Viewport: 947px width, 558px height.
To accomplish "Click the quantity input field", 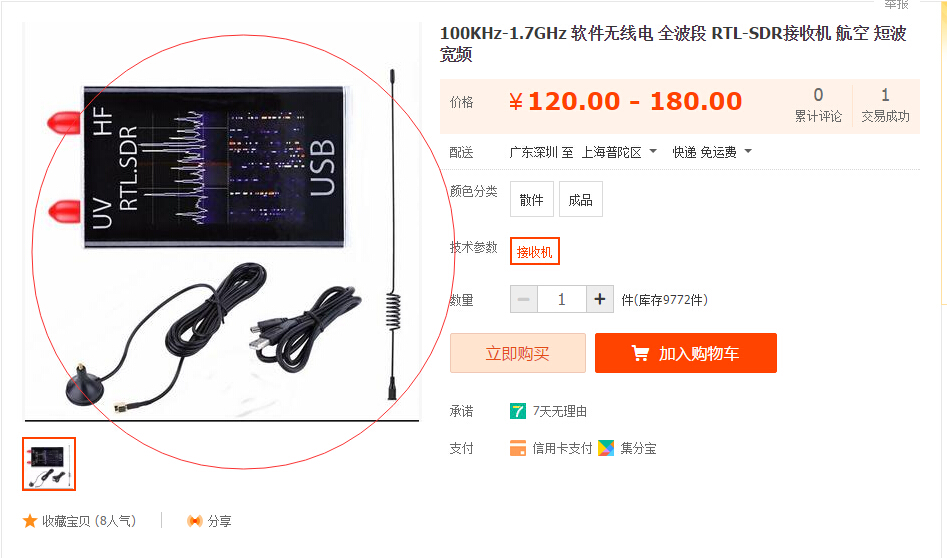I will [562, 299].
